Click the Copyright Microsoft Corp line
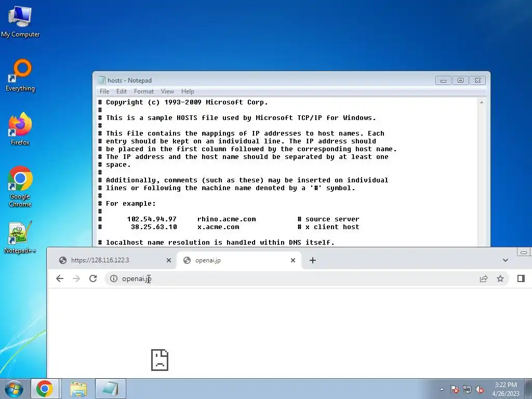 tap(183, 102)
